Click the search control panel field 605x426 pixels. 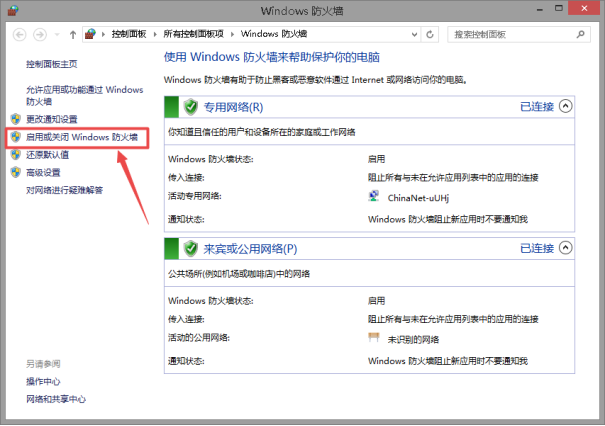(519, 34)
